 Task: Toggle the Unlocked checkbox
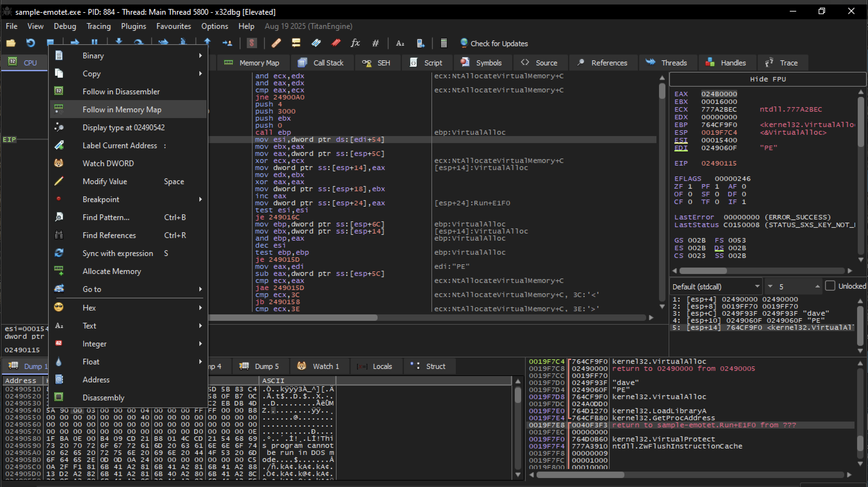coord(830,286)
